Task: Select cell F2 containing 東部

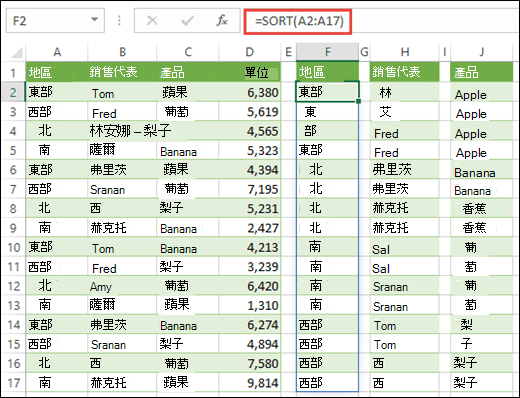Action: (x=327, y=92)
